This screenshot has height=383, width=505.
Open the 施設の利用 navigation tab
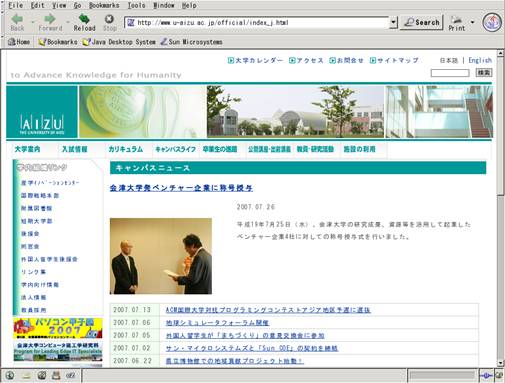pyautogui.click(x=359, y=149)
